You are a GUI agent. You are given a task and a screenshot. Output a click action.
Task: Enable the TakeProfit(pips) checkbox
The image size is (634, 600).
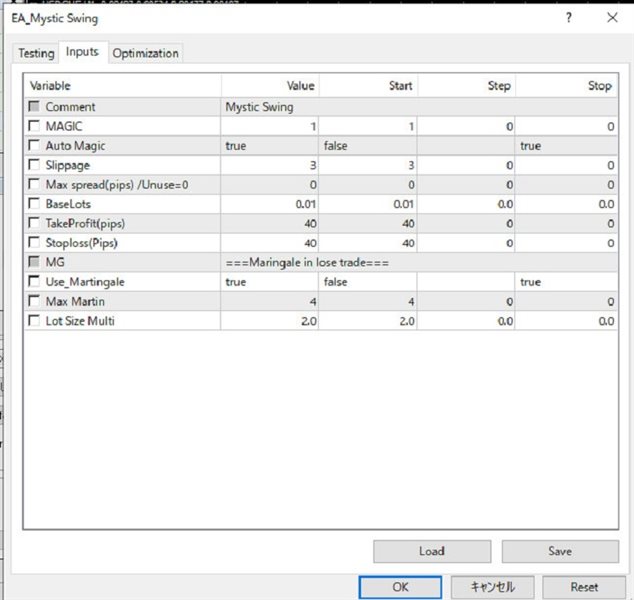(x=34, y=223)
